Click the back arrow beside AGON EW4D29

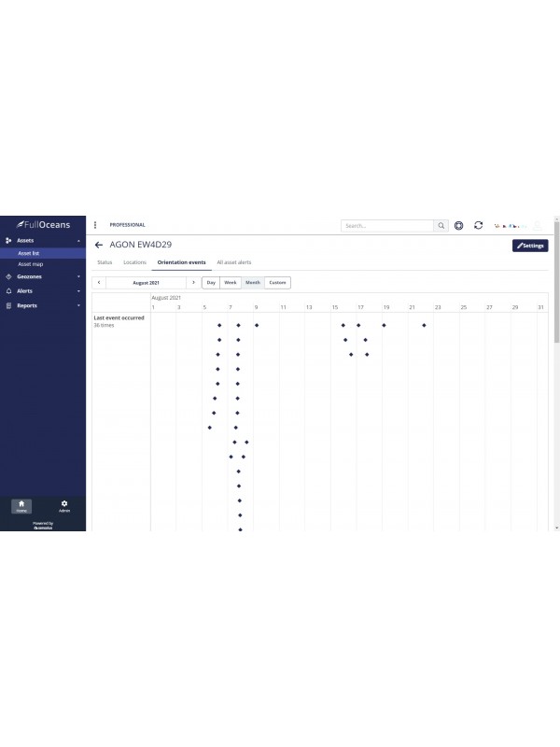coord(99,246)
